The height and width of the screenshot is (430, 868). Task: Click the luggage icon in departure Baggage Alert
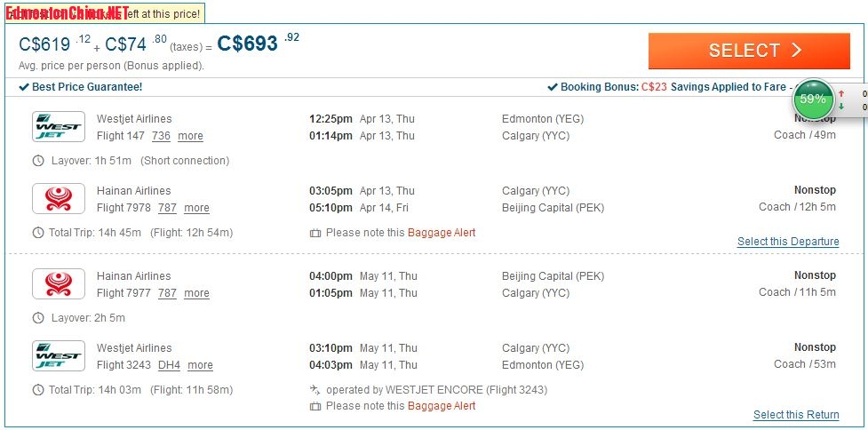[315, 234]
